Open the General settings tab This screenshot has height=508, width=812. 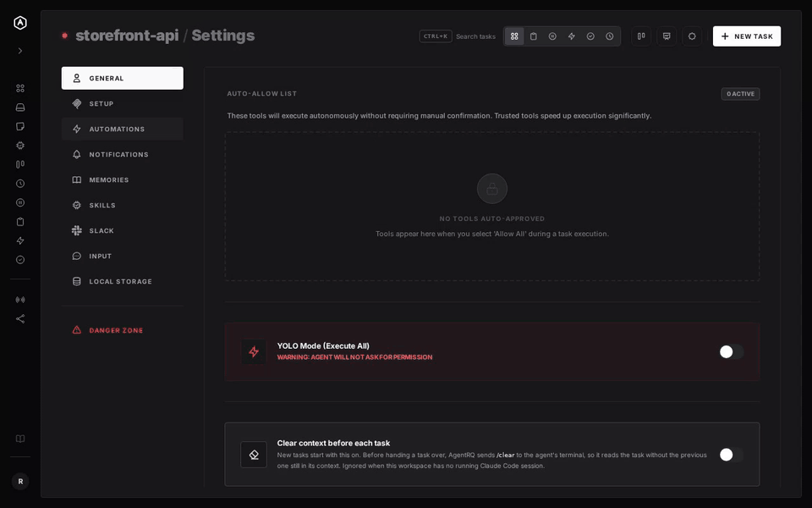pos(122,78)
